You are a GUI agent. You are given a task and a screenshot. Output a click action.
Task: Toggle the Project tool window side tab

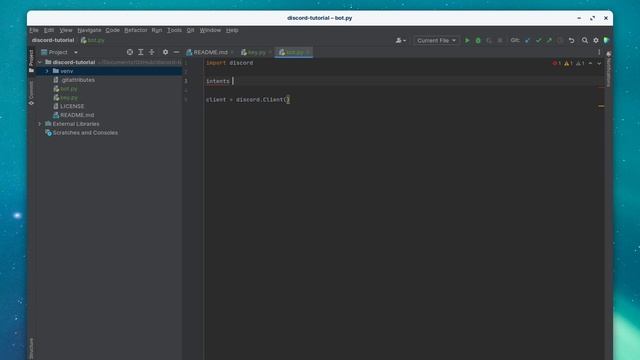pyautogui.click(x=31, y=61)
